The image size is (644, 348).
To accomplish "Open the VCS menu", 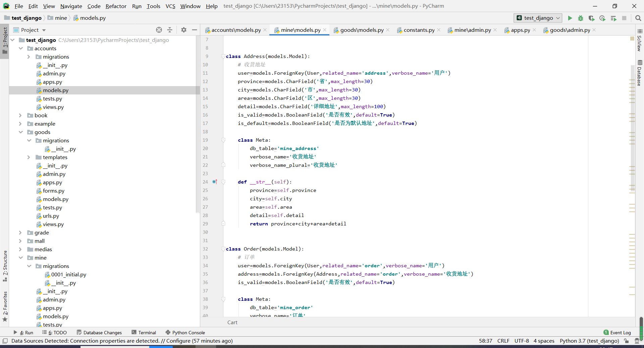I will point(170,6).
